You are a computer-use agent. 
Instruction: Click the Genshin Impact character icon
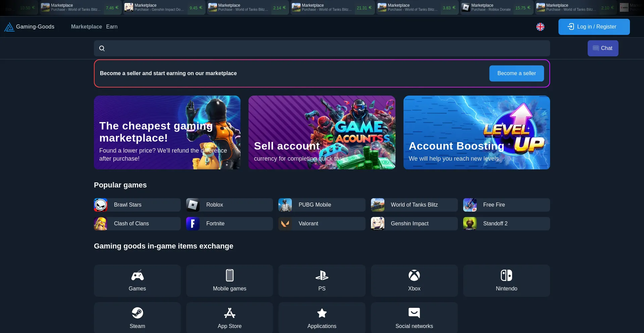(x=378, y=224)
